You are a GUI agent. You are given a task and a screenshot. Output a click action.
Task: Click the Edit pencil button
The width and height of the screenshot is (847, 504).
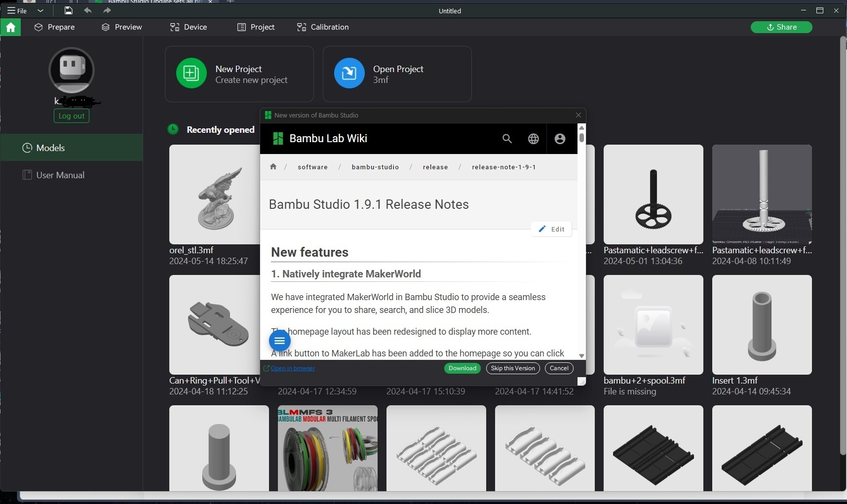pyautogui.click(x=551, y=229)
